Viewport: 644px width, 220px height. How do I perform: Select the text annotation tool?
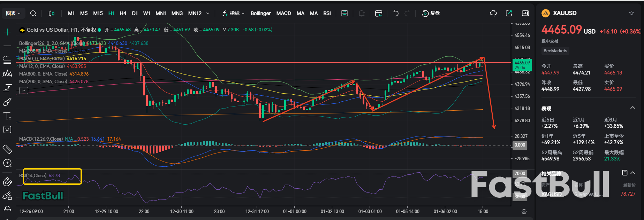point(7,116)
